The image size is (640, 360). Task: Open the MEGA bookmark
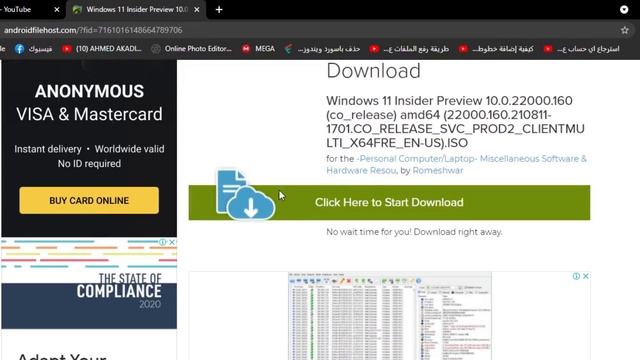tap(258, 49)
